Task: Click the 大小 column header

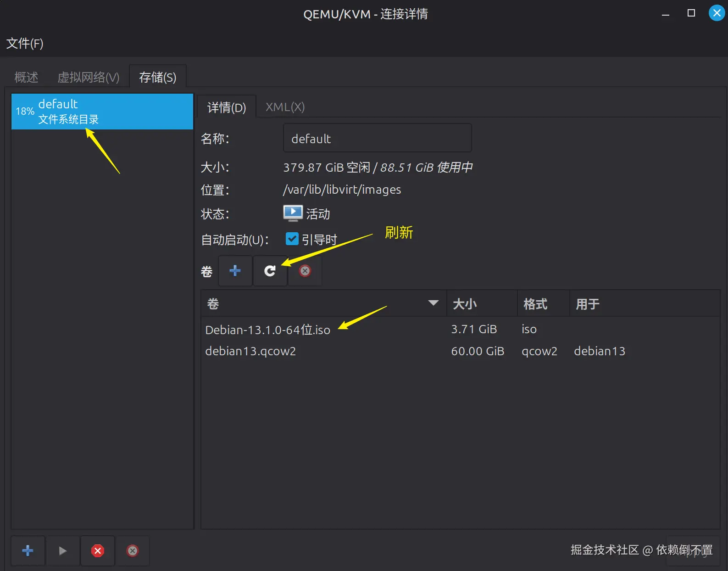Action: [x=482, y=303]
